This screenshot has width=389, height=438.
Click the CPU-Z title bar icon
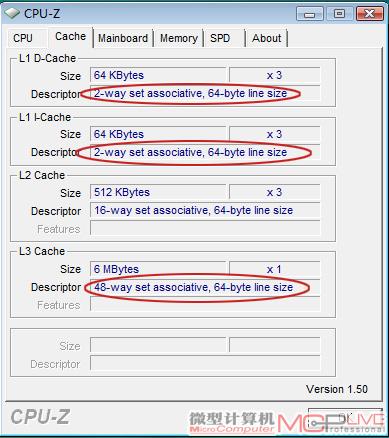click(12, 13)
